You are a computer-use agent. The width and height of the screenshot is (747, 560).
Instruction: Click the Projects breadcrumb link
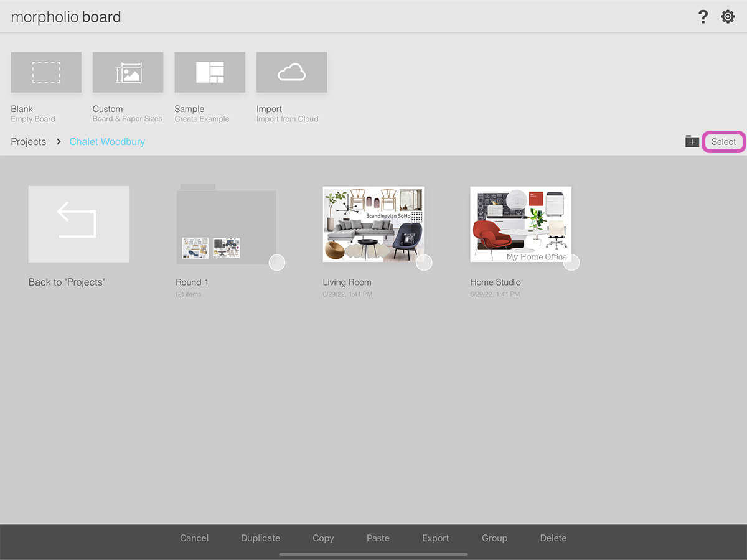point(29,142)
